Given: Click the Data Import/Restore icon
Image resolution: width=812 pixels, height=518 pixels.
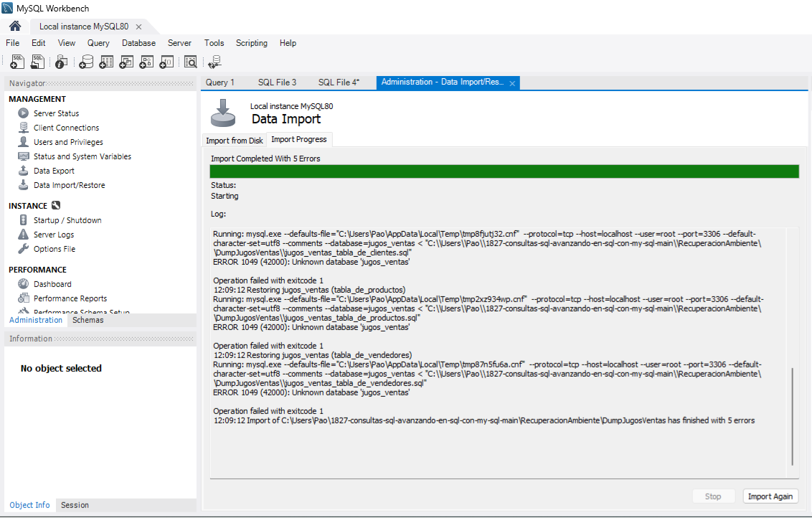Looking at the screenshot, I should [23, 185].
